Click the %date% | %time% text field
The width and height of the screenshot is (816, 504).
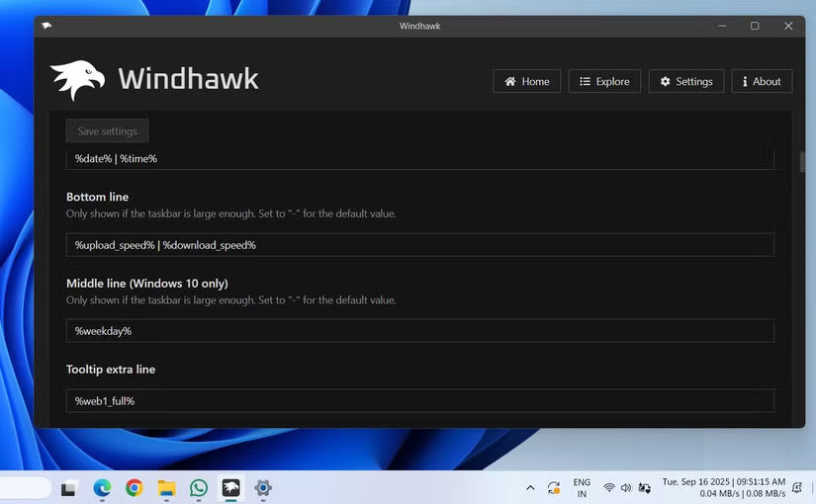(419, 158)
